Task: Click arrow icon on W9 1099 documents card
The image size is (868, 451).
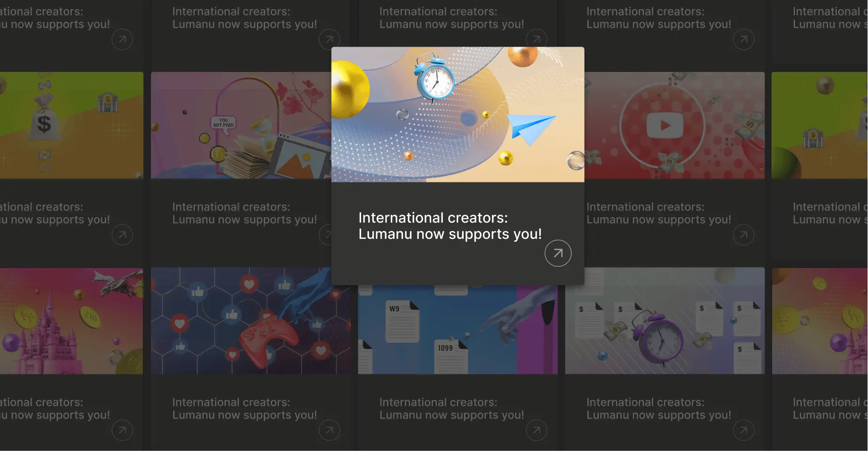Action: click(x=537, y=430)
